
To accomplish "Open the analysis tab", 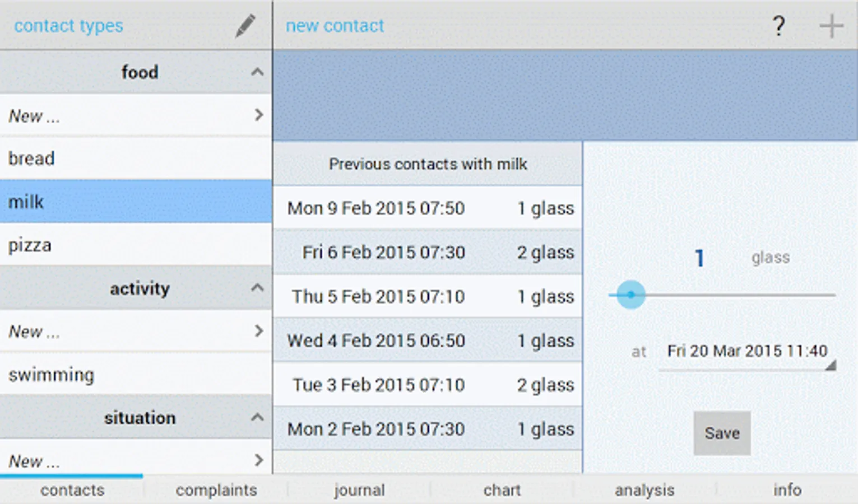I will tap(644, 490).
